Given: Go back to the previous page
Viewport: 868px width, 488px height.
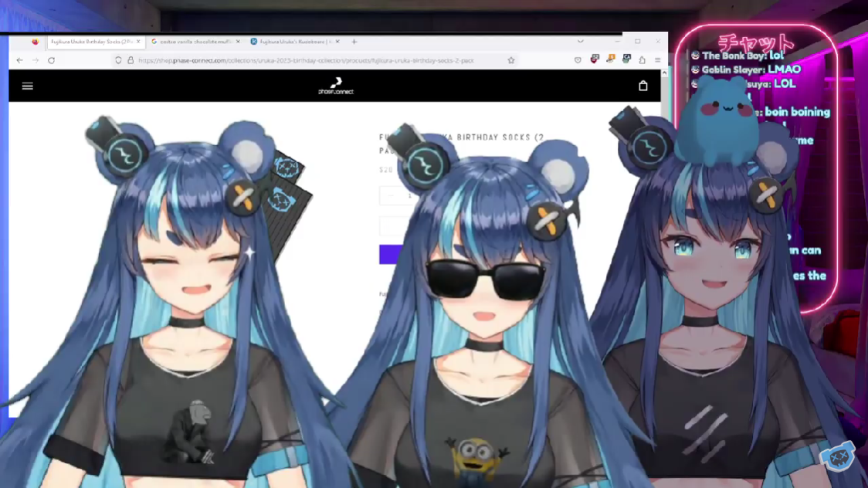Looking at the screenshot, I should tap(20, 60).
